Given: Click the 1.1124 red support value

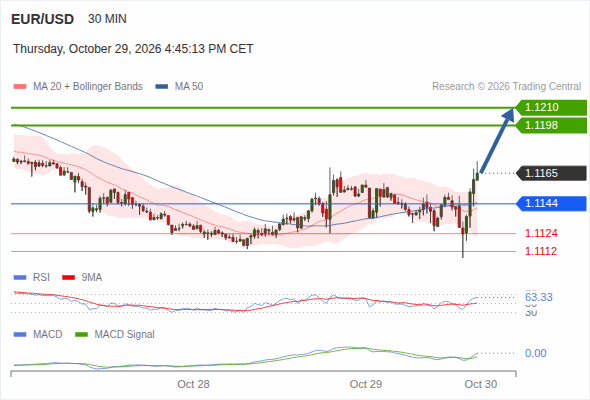Looking at the screenshot, I should (x=541, y=233).
